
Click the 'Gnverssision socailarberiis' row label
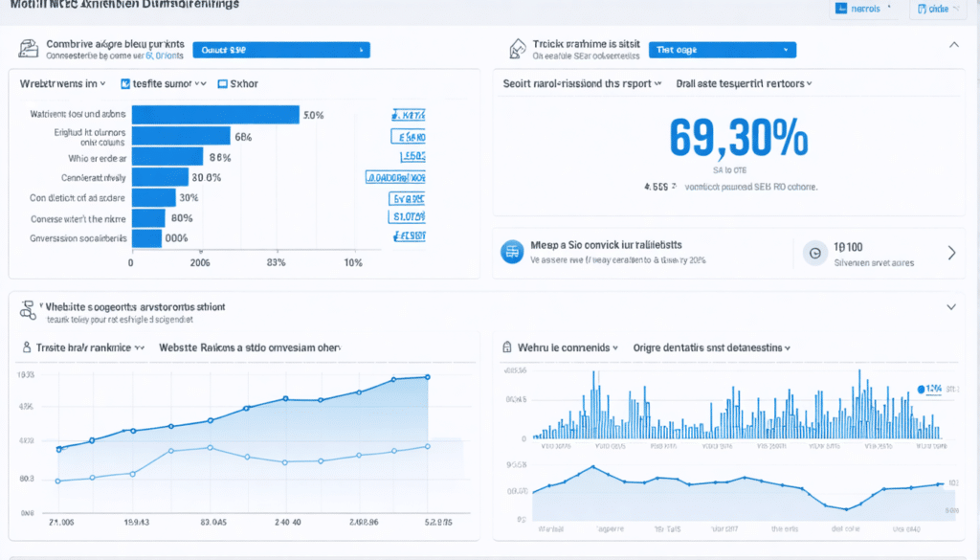pyautogui.click(x=78, y=238)
